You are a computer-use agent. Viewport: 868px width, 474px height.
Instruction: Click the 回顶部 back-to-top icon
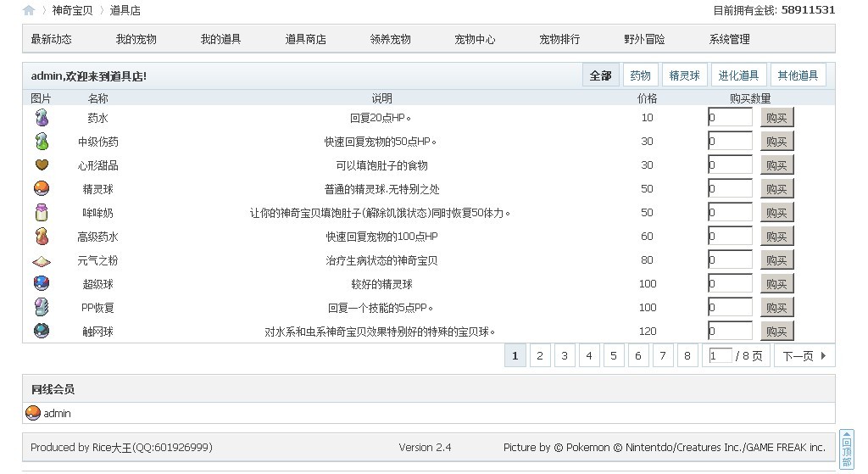847,449
